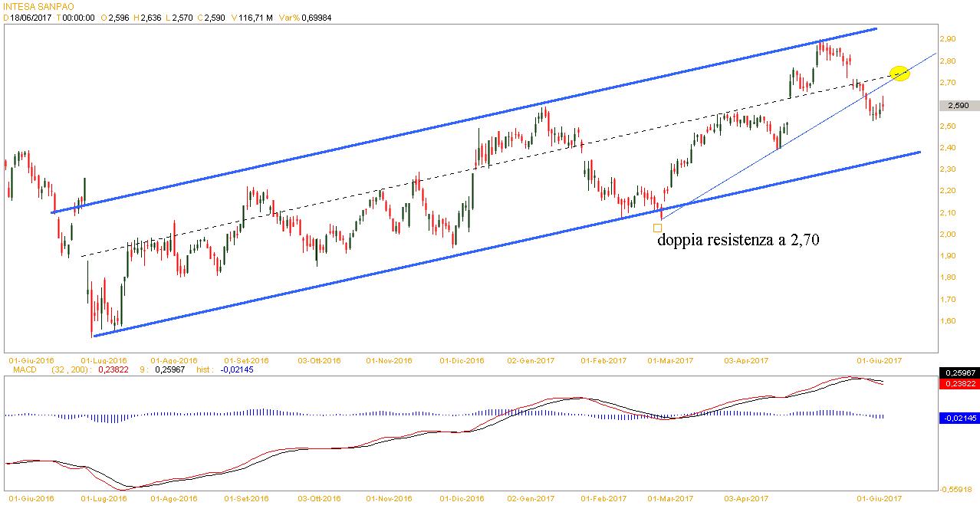Select the volume value 116,71 M
980x512 pixels.
click(254, 17)
